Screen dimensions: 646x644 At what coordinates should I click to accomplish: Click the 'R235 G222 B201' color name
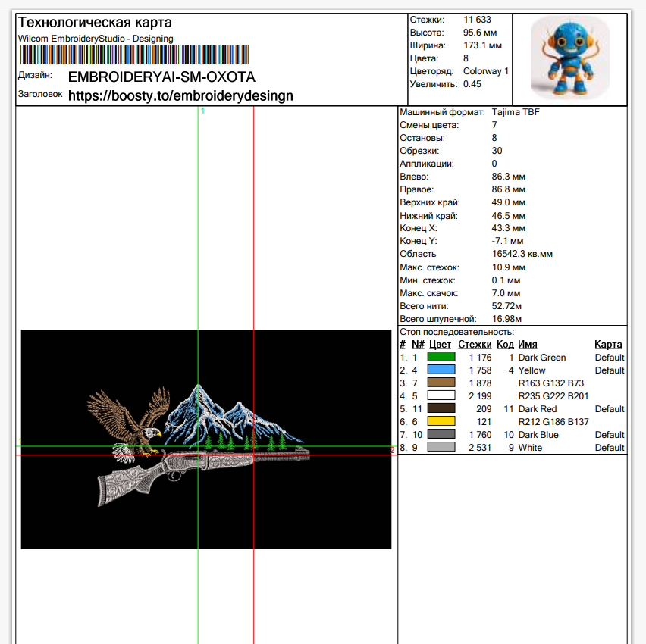coord(553,396)
